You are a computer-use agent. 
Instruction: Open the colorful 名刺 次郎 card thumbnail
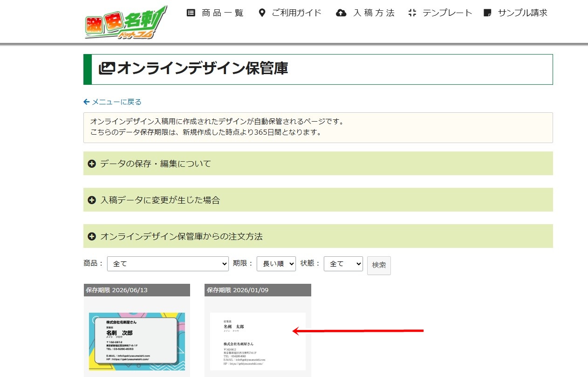click(137, 341)
